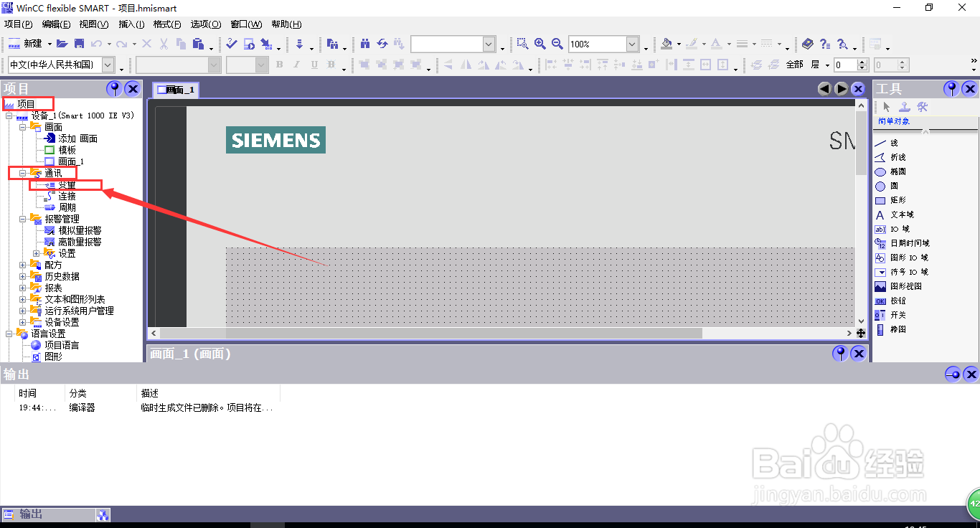Select the 棒图 bar graph tool
This screenshot has width=980, height=528.
click(890, 329)
